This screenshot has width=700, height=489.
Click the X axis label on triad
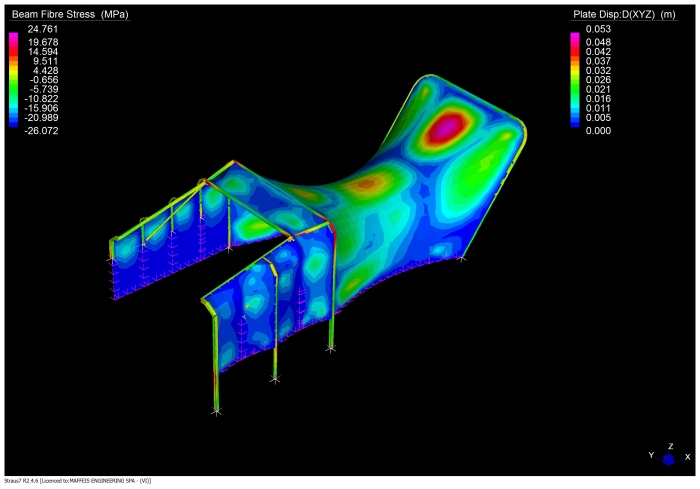point(687,457)
